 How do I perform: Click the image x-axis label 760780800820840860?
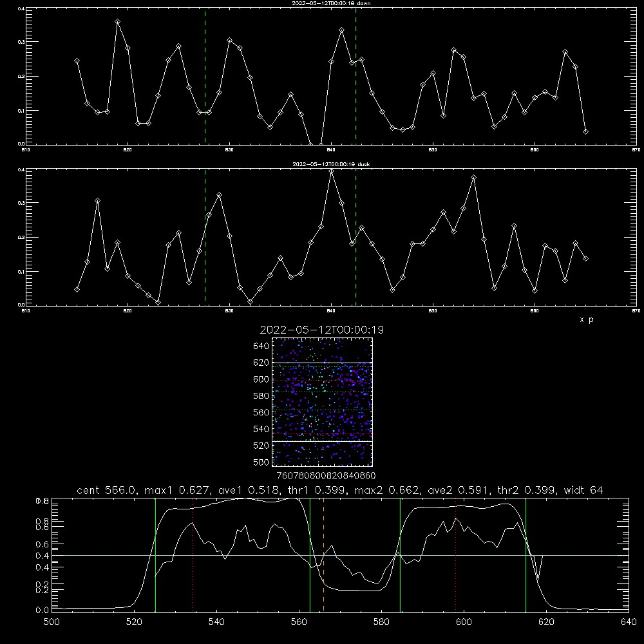[x=326, y=476]
